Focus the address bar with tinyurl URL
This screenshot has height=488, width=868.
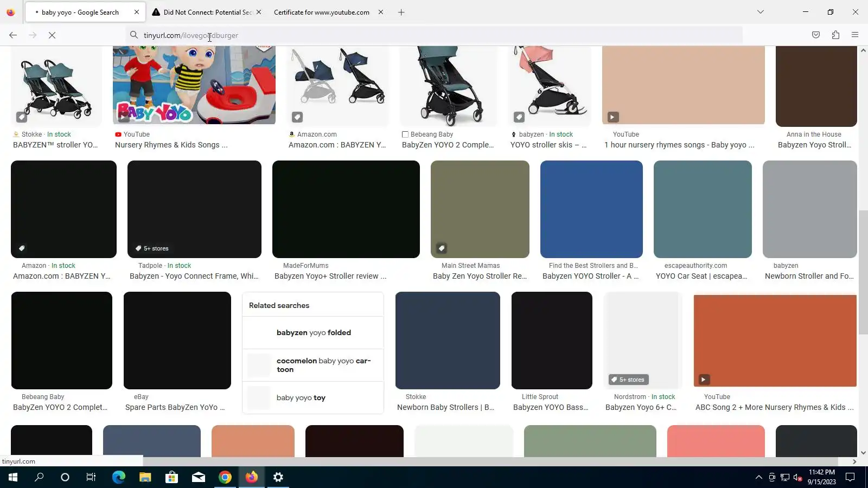(x=434, y=35)
